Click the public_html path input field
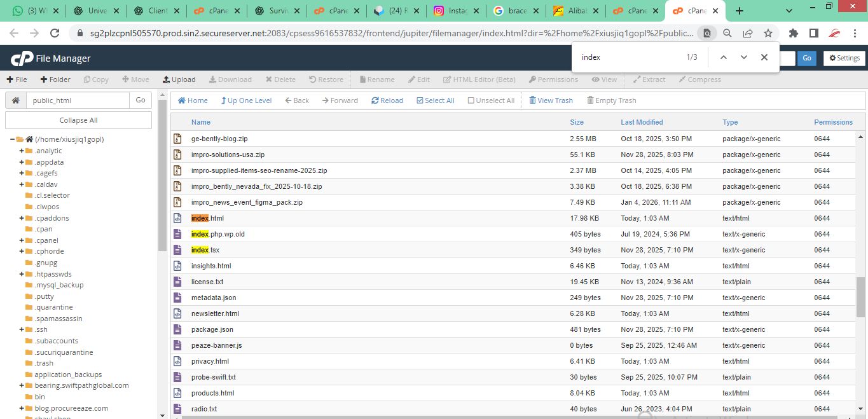Image resolution: width=868 pixels, height=419 pixels. (78, 100)
